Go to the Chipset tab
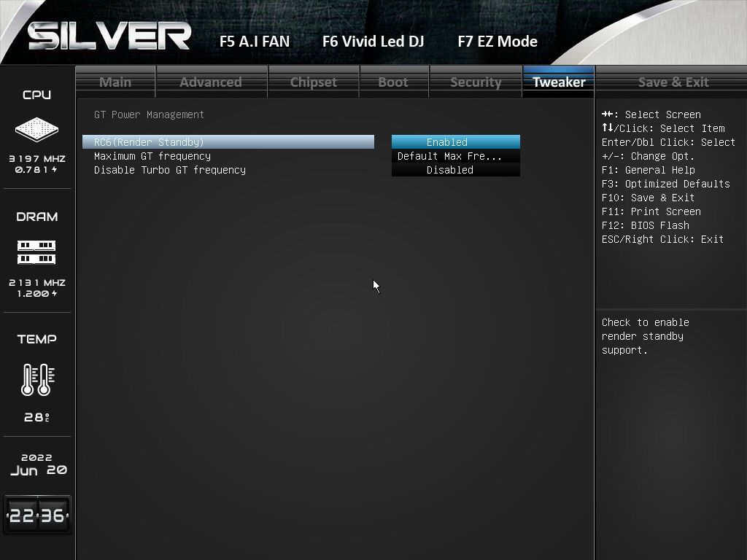 (314, 82)
